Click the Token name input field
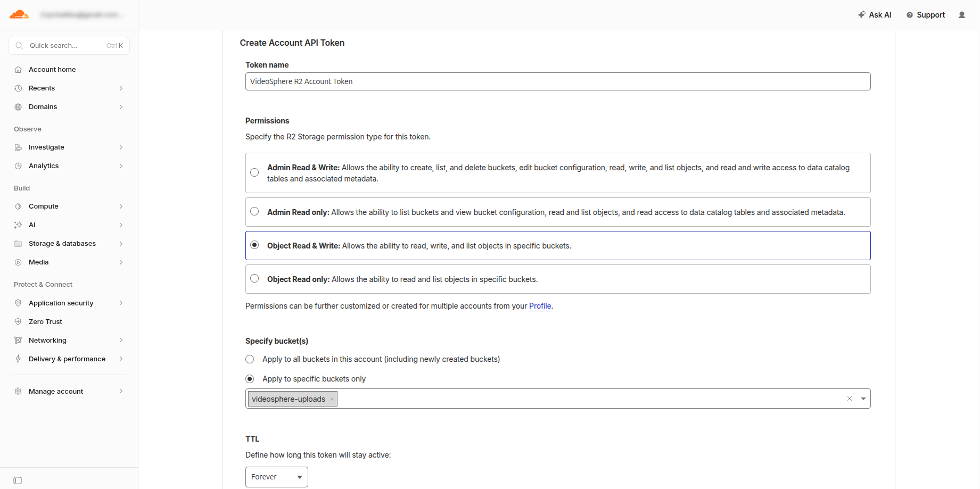The width and height of the screenshot is (980, 489). click(558, 81)
